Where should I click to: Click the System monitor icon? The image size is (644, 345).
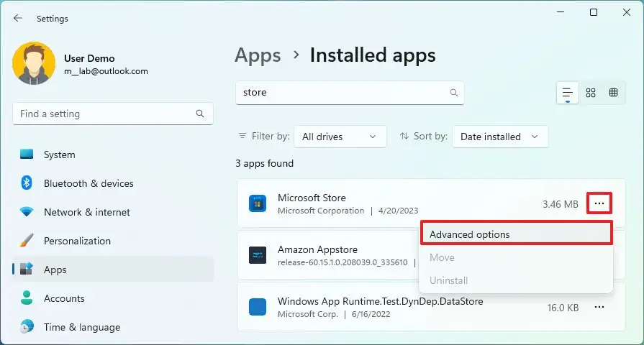tap(27, 155)
